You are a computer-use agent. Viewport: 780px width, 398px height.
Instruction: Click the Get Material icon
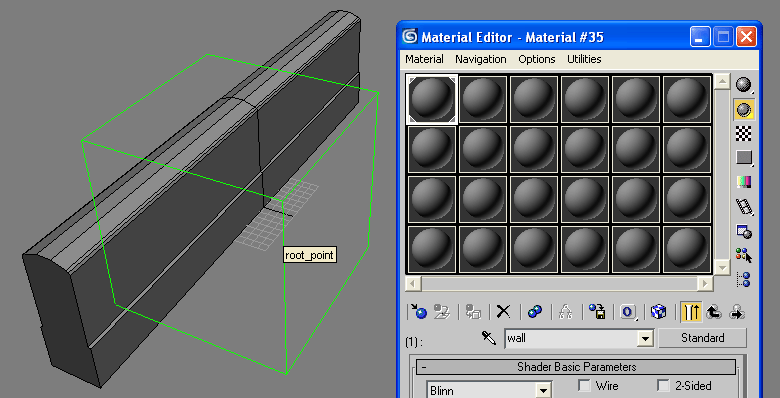[x=419, y=312]
